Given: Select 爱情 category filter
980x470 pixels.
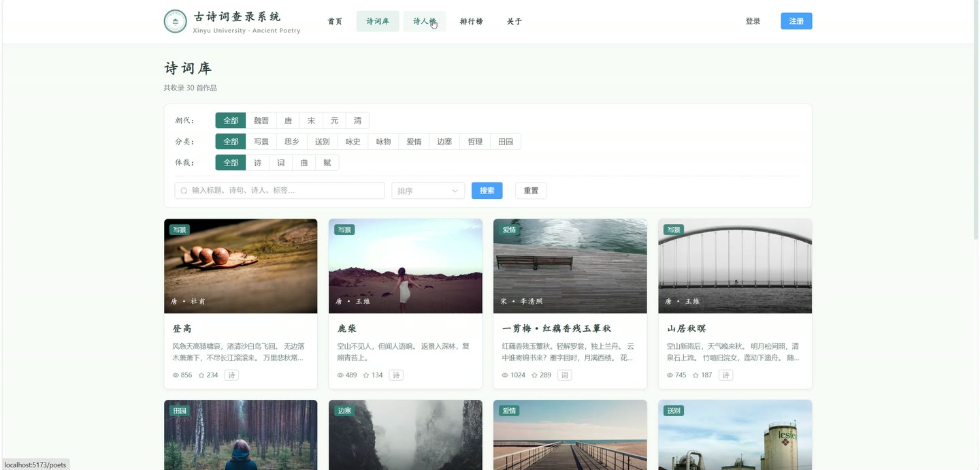Looking at the screenshot, I should tap(414, 142).
